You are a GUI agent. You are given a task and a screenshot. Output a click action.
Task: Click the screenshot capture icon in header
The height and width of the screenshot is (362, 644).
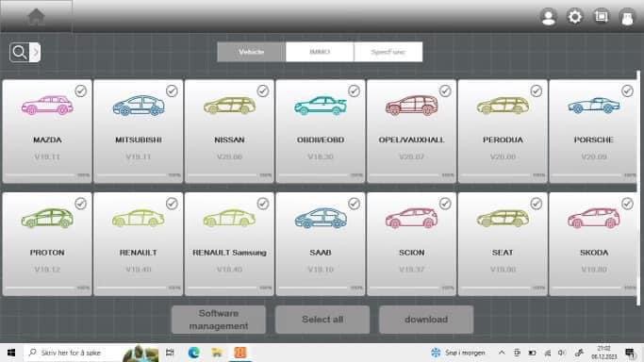[602, 16]
